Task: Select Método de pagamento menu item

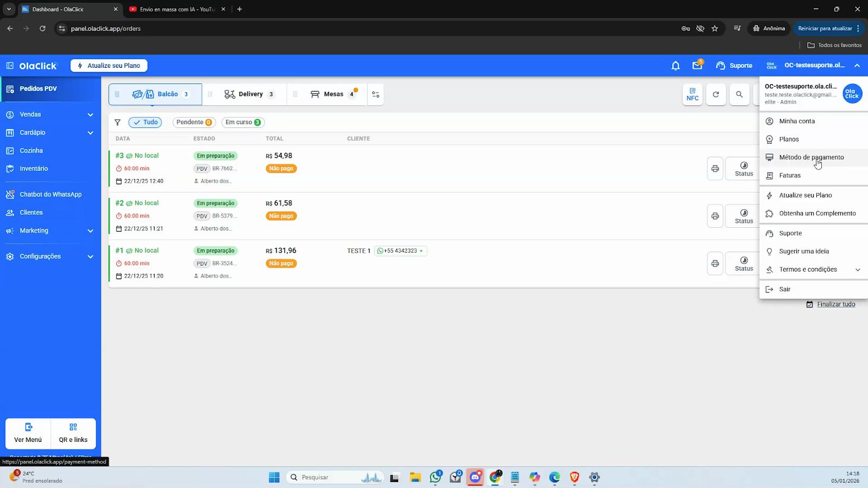Action: point(811,157)
